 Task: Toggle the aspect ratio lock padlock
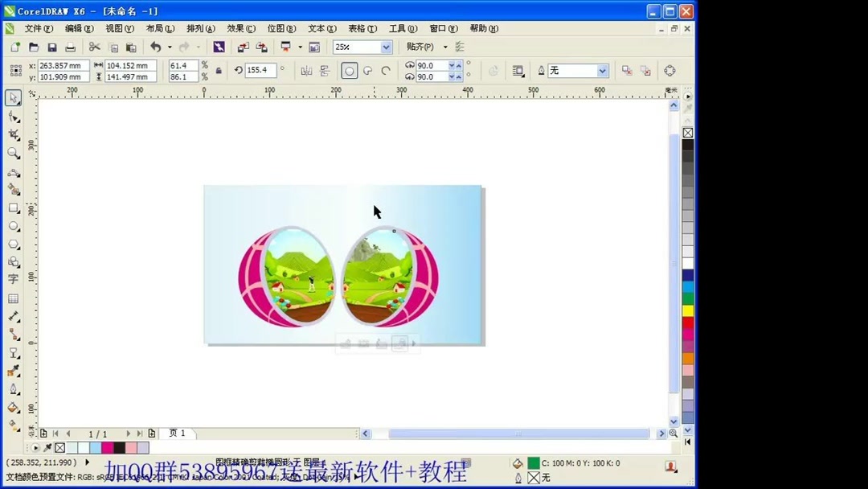[x=219, y=70]
